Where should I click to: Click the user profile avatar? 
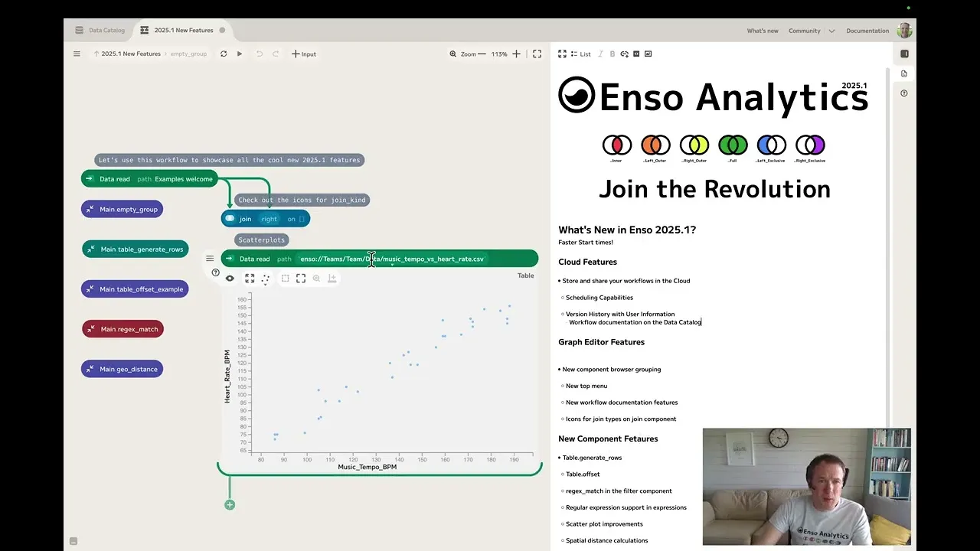click(904, 31)
